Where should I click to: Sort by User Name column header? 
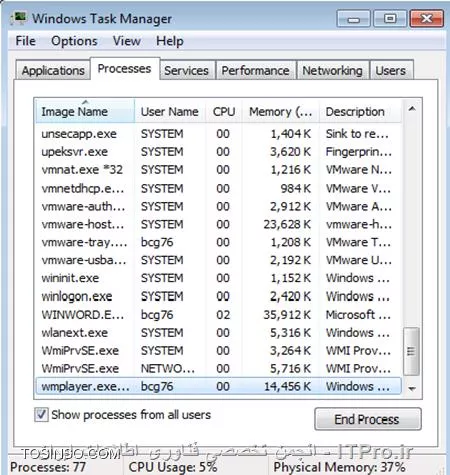tap(170, 111)
